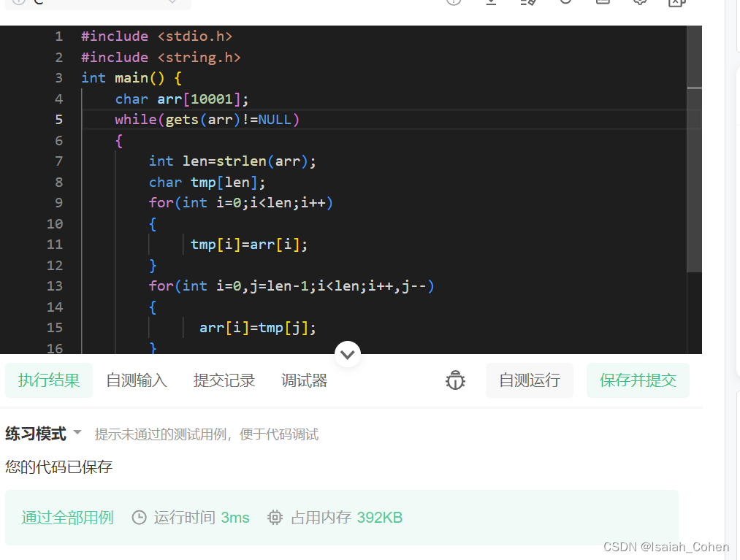Open the keyboard shortcuts icon
Screen dimensions: 740x560
coord(603,4)
